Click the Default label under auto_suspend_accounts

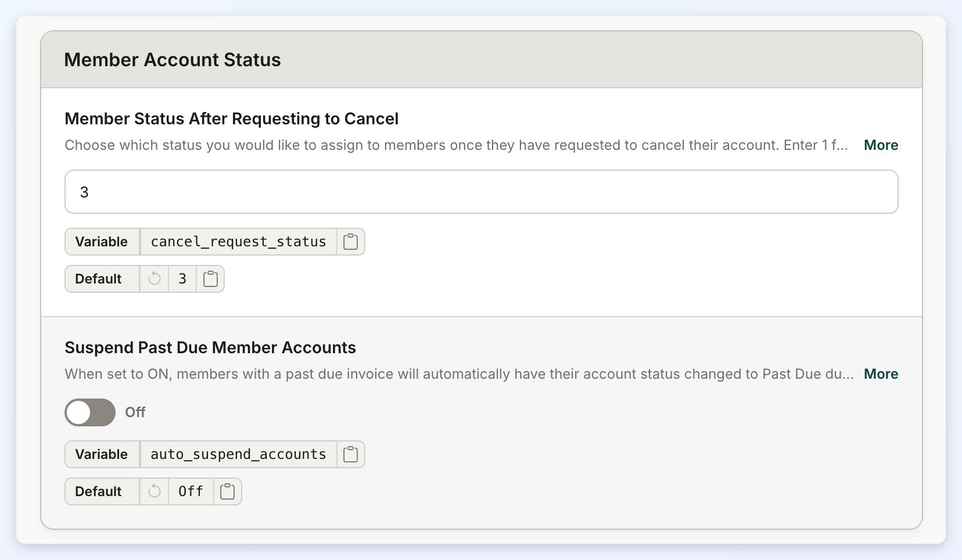(98, 491)
